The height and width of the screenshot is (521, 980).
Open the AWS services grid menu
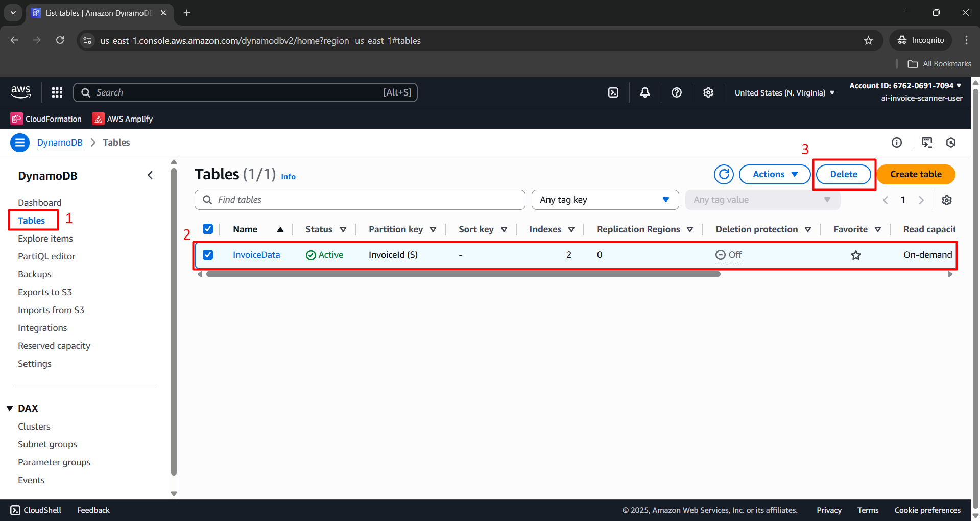tap(57, 92)
